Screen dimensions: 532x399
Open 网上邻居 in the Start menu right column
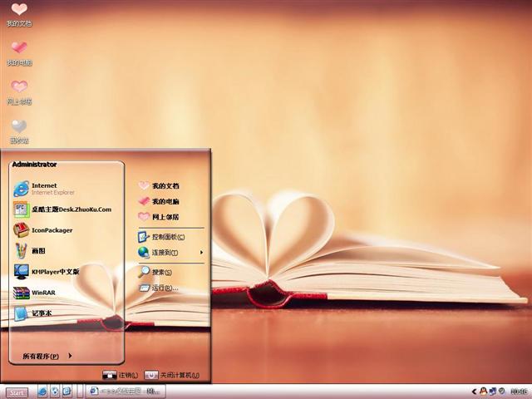(x=159, y=217)
